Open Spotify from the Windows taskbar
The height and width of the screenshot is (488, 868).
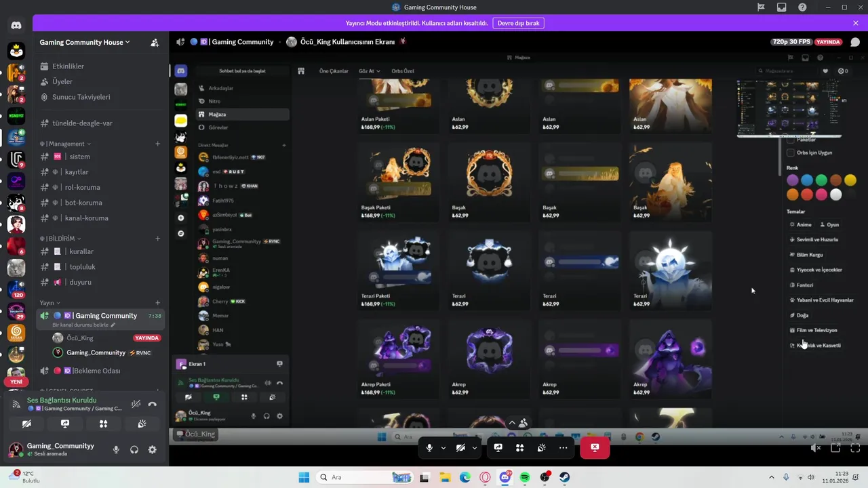(525, 477)
